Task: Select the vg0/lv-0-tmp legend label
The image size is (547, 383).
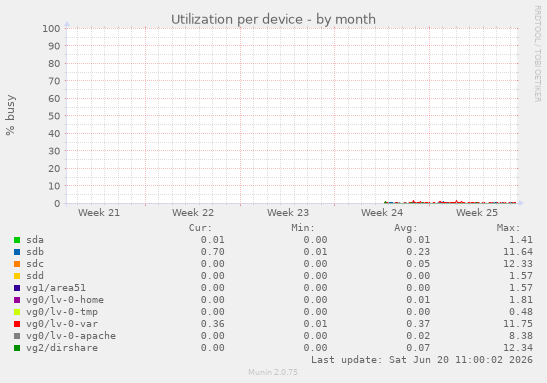Action: [x=62, y=312]
